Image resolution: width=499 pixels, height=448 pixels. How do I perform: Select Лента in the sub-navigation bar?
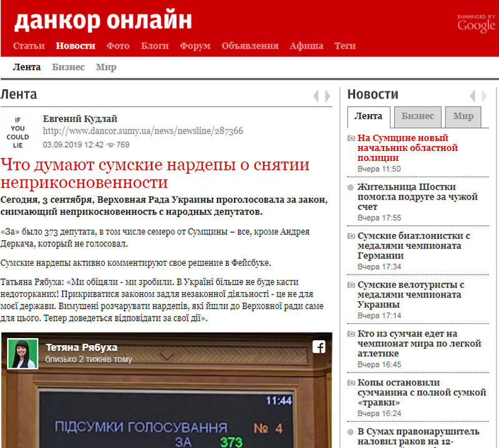(27, 67)
